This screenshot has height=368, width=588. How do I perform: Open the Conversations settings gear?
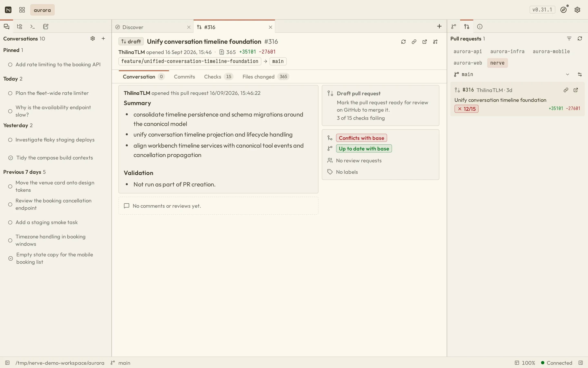(92, 38)
